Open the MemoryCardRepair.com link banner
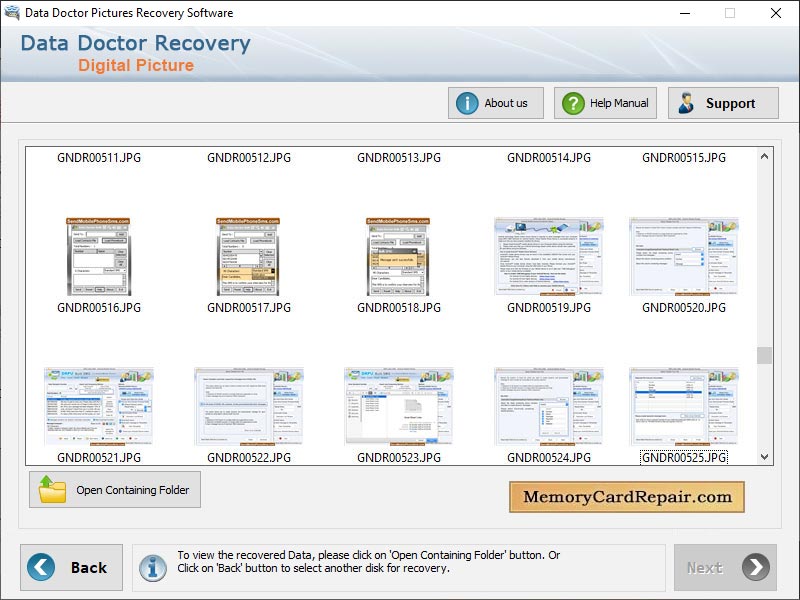The height and width of the screenshot is (600, 800). pyautogui.click(x=627, y=496)
